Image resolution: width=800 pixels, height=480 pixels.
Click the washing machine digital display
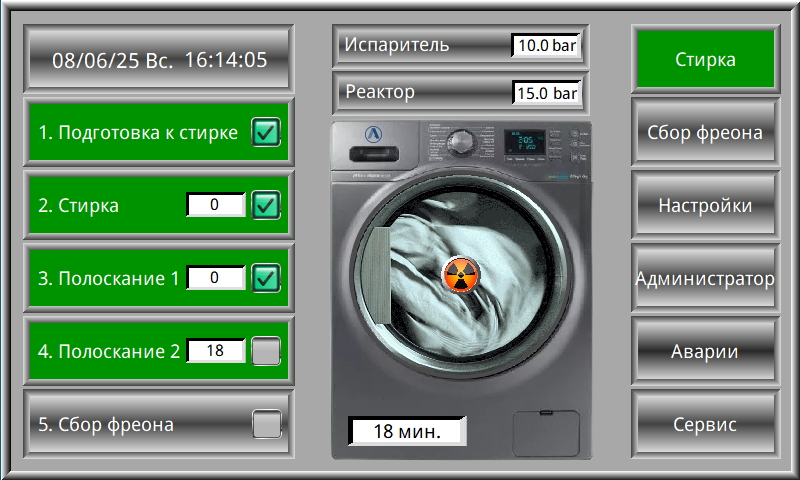click(525, 142)
